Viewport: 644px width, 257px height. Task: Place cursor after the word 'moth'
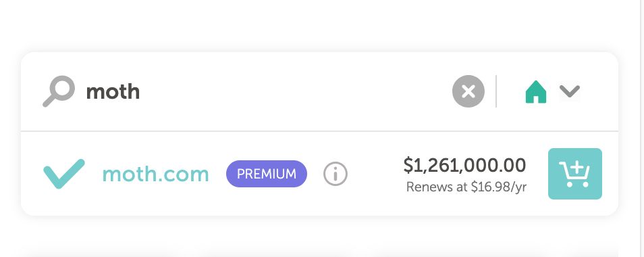(141, 91)
